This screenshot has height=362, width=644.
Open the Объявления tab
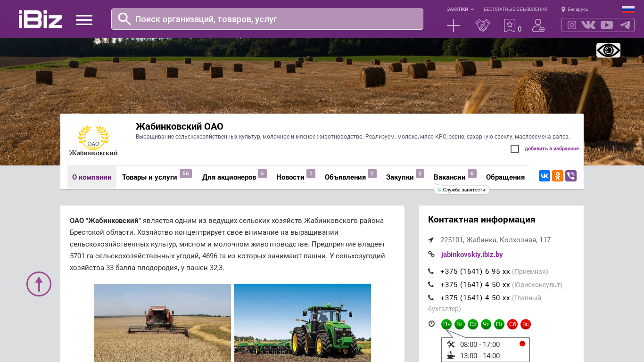point(351,177)
